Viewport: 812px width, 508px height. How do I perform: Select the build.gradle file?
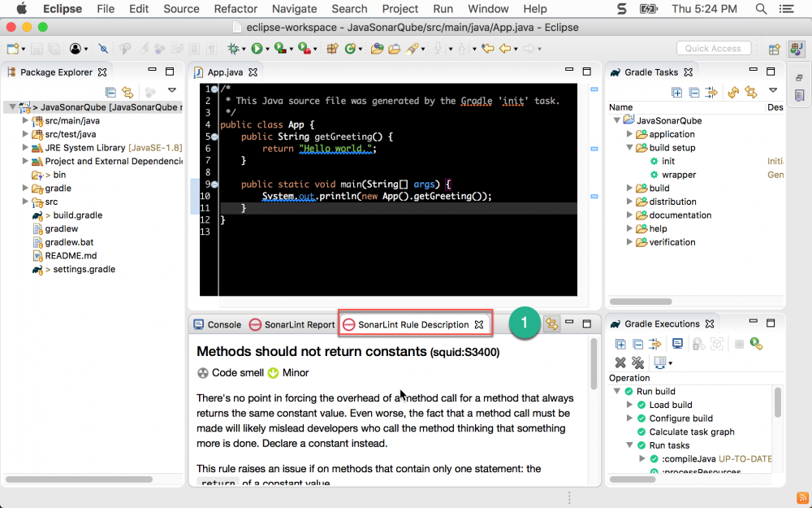click(x=77, y=215)
